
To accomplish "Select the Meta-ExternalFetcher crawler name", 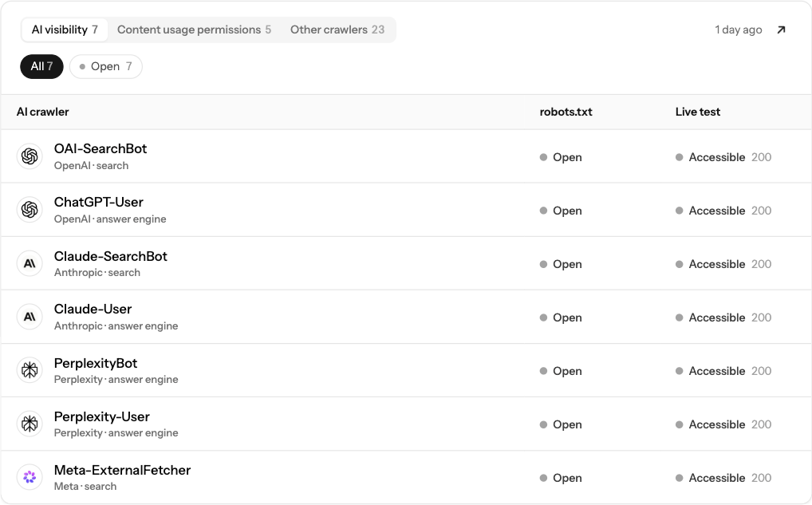I will (122, 471).
